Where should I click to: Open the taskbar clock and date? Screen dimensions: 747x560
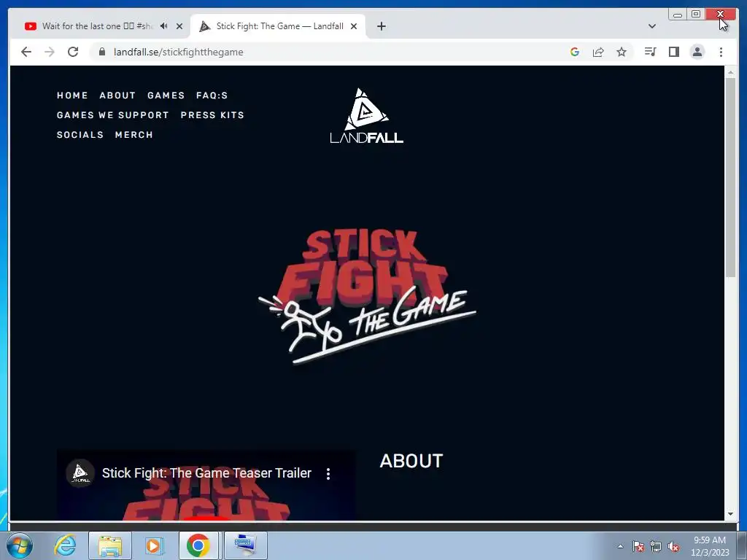[x=710, y=546]
